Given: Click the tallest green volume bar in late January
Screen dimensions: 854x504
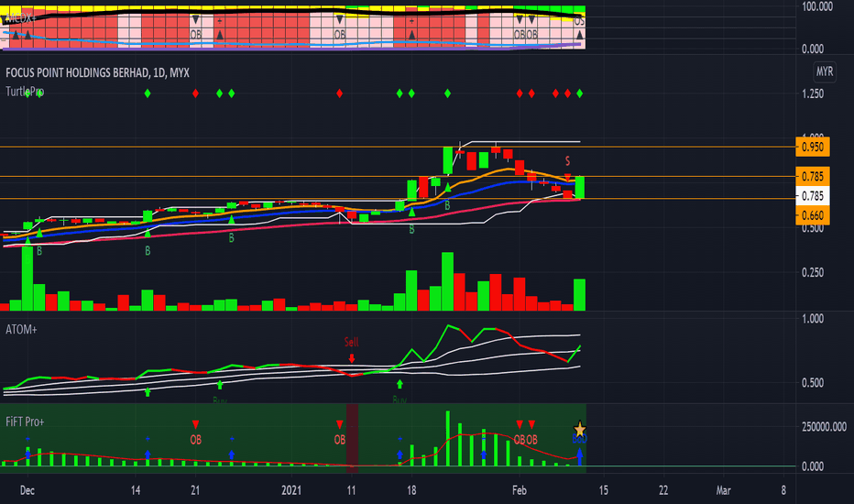Looking at the screenshot, I should 448,281.
